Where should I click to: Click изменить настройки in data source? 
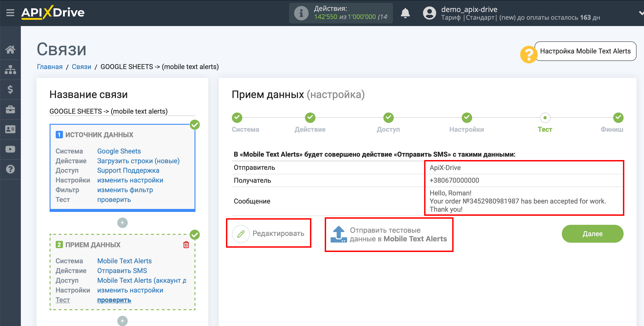[x=130, y=180]
